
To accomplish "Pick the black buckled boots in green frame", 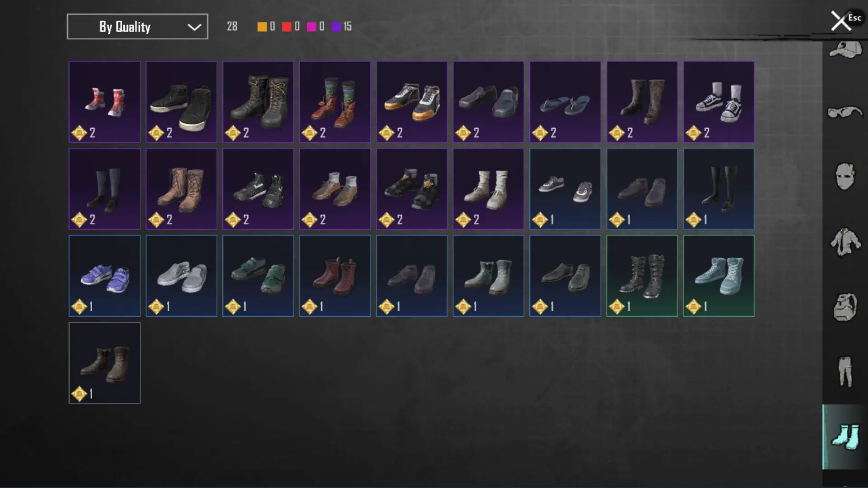I will (x=642, y=276).
